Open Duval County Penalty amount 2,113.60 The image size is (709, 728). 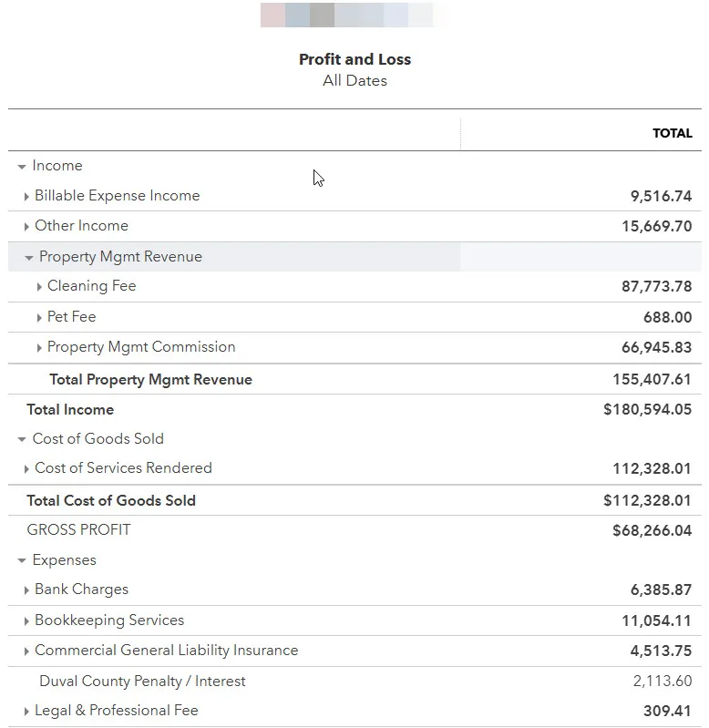coord(662,682)
